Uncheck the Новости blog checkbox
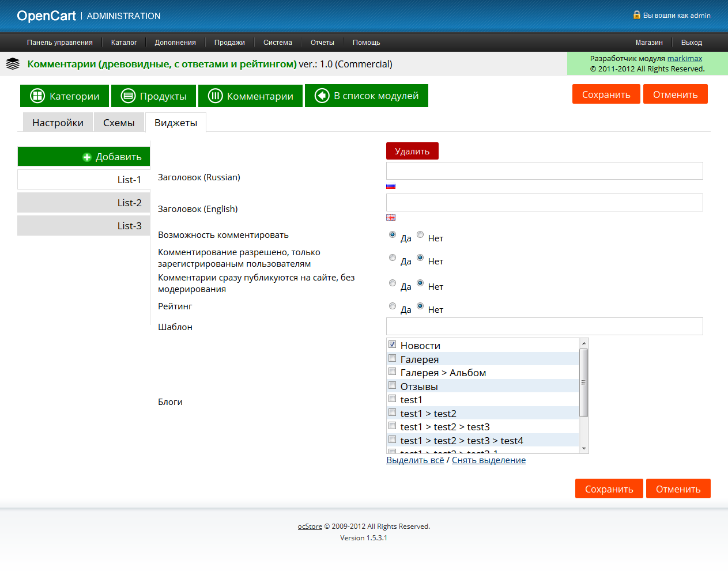This screenshot has width=728, height=572. [392, 344]
